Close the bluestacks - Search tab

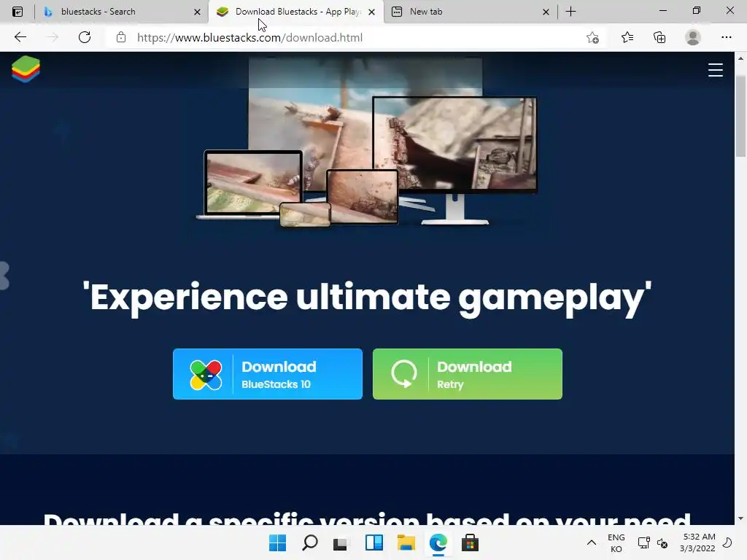pos(197,12)
